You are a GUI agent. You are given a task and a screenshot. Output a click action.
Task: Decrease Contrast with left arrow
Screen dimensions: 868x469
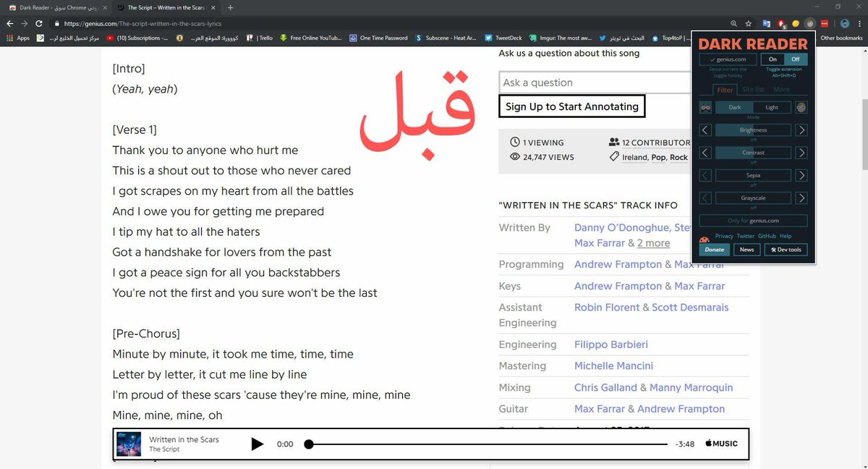(x=705, y=153)
